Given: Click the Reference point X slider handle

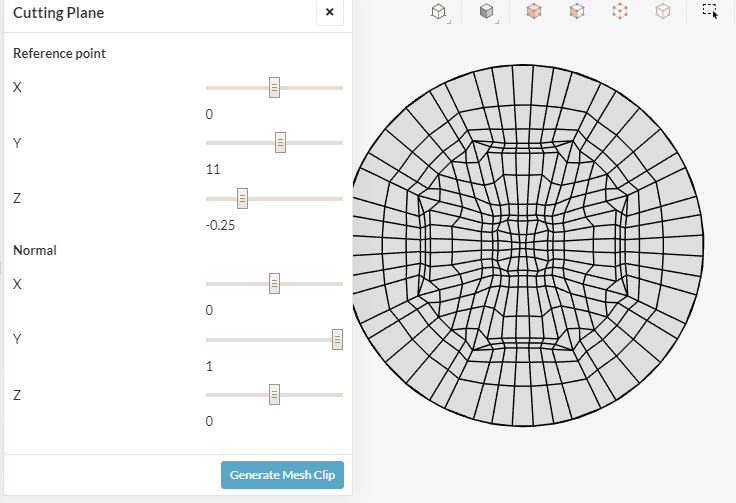Looking at the screenshot, I should pyautogui.click(x=274, y=88).
